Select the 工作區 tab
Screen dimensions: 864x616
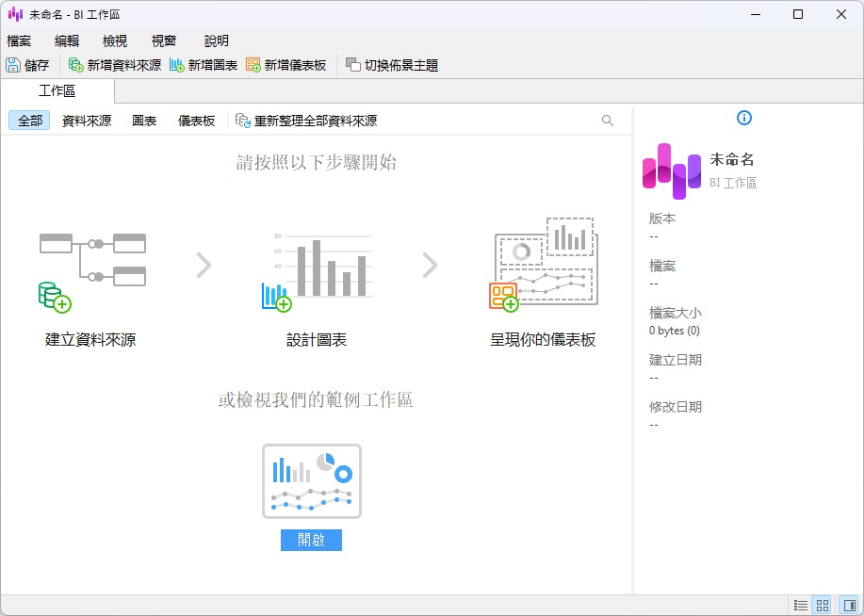point(57,91)
